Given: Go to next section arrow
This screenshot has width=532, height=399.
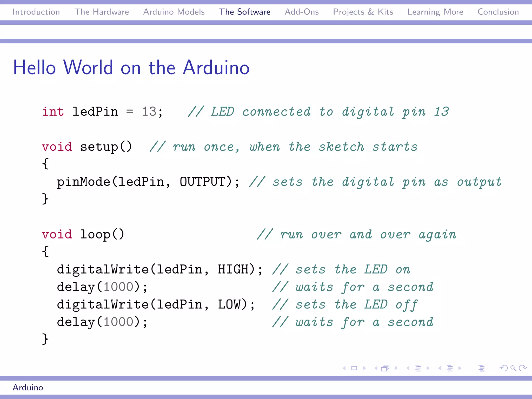Looking at the screenshot, I should (460, 368).
